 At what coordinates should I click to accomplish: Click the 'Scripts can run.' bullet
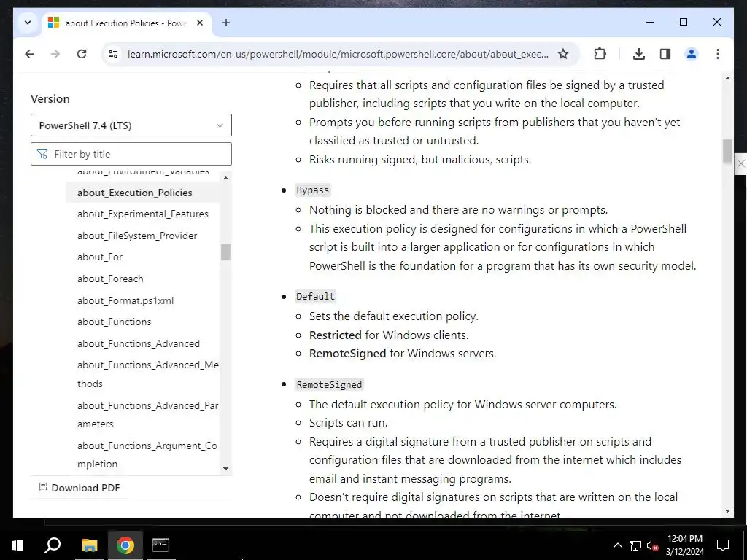point(348,423)
